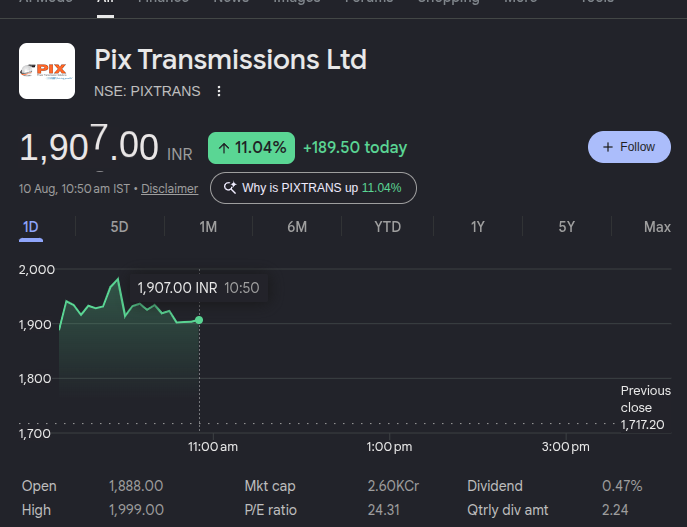The height and width of the screenshot is (527, 687).
Task: Click the 3:00 pm axis label
Action: click(566, 447)
